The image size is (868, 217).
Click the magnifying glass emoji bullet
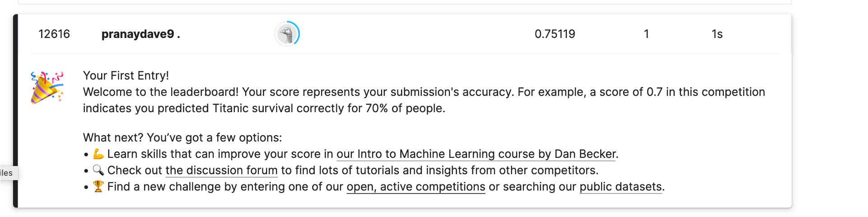[x=98, y=170]
